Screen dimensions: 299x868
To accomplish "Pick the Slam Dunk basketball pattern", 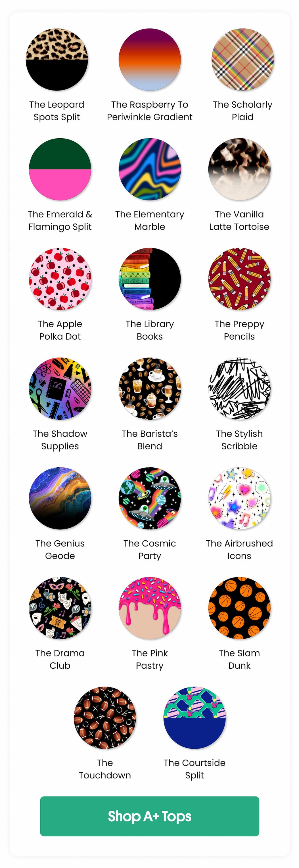I will click(x=239, y=608).
